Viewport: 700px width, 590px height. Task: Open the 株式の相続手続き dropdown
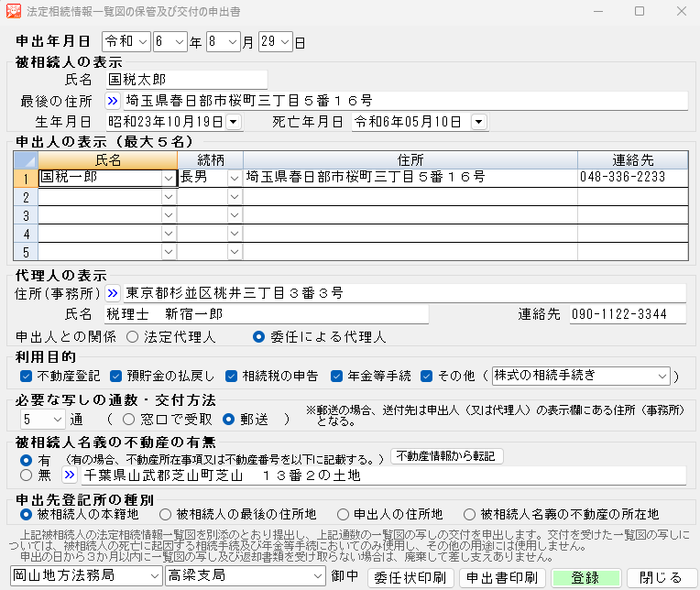(x=662, y=376)
